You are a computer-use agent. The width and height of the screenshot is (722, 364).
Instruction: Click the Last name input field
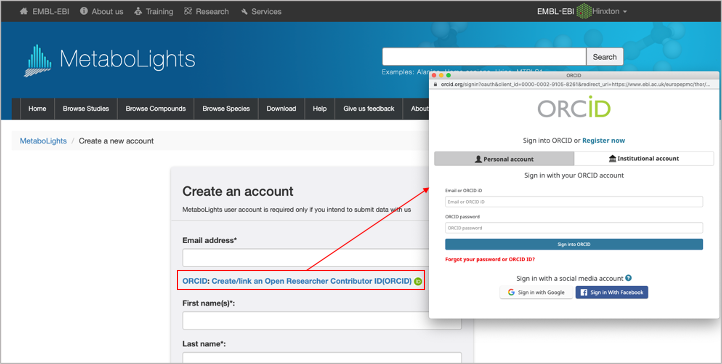point(322,358)
